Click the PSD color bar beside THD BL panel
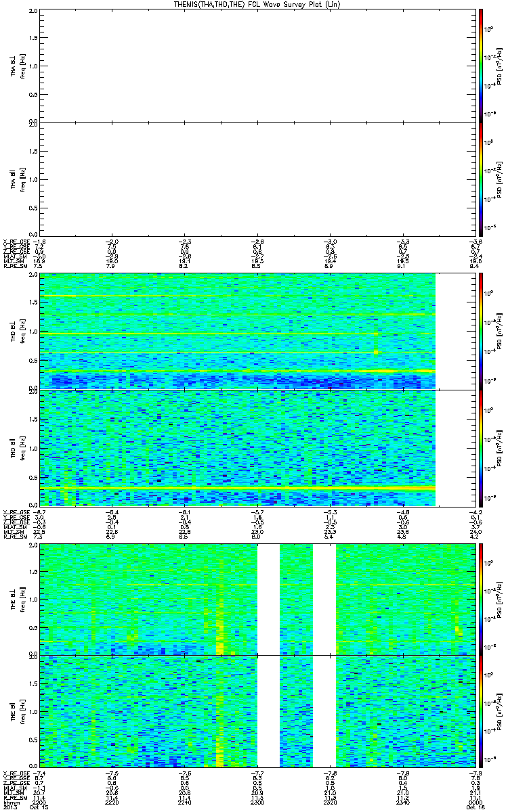508x812 pixels. 480,331
